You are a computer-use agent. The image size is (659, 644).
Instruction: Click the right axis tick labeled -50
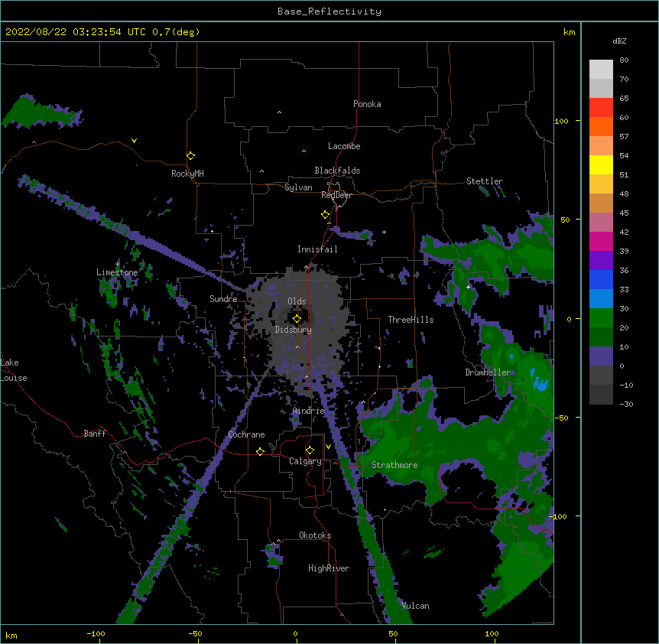click(561, 418)
